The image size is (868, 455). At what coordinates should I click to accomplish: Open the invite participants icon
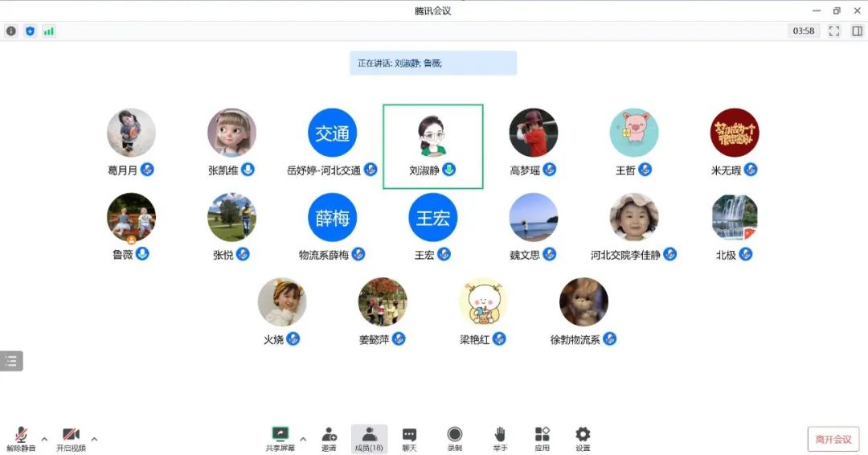329,439
